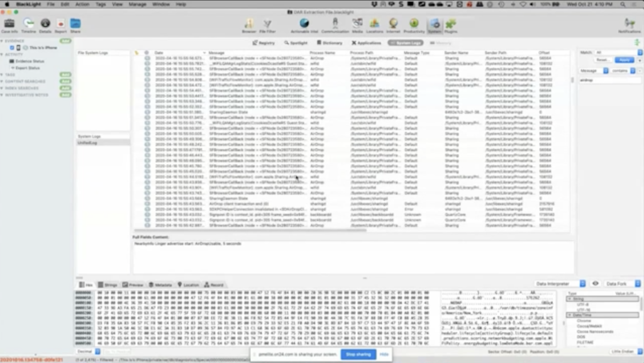
Task: Click Add button next to Tags
Action: click(65, 75)
